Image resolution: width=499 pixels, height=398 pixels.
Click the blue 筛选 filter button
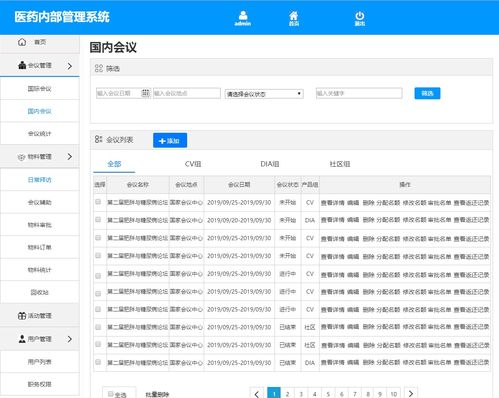(427, 93)
